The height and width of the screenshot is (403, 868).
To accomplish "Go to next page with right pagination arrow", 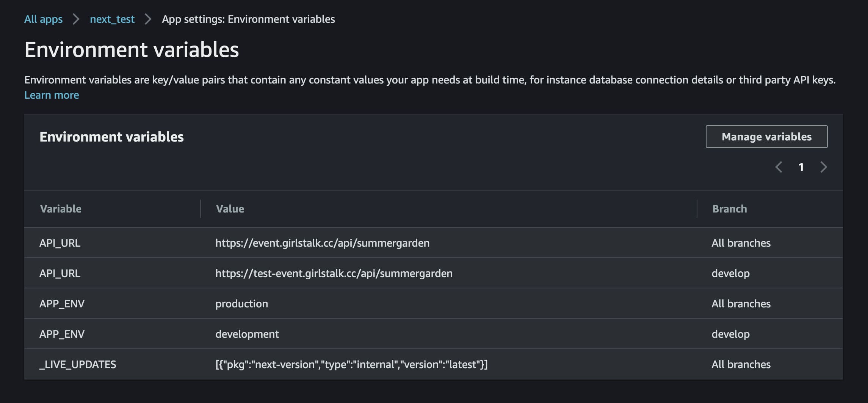I will point(823,167).
